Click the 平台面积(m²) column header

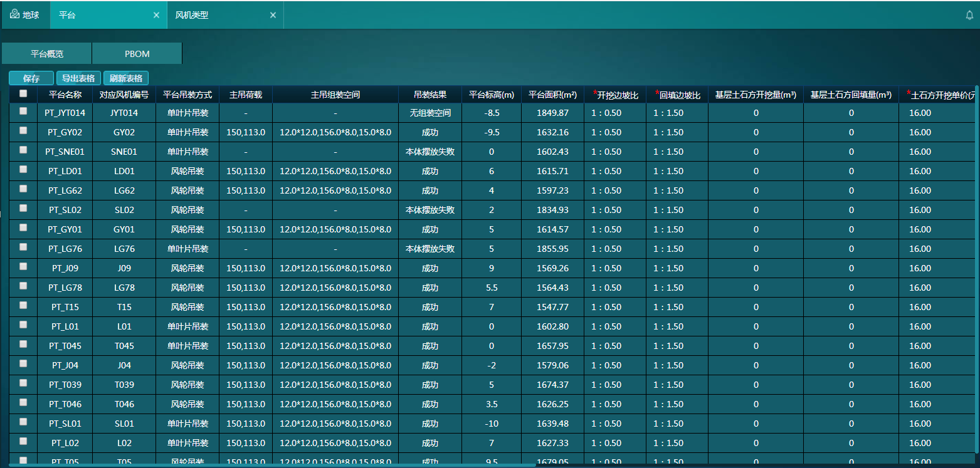click(x=552, y=95)
